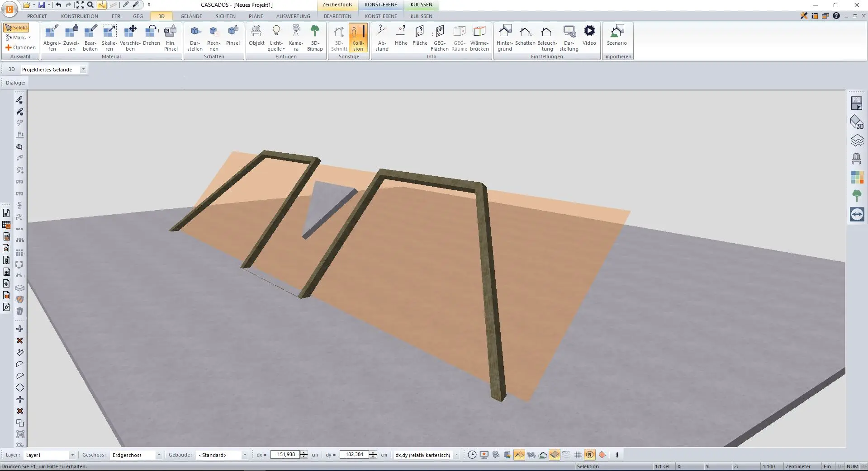
Task: Open Schatten settings
Action: 525,35
